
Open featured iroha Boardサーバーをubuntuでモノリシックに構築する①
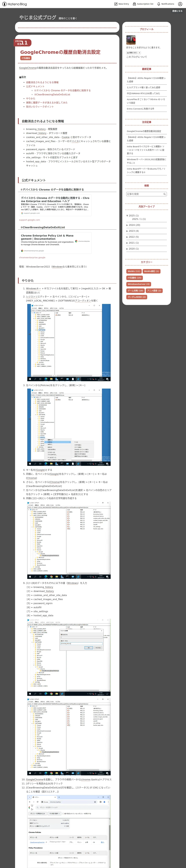coord(146,171)
